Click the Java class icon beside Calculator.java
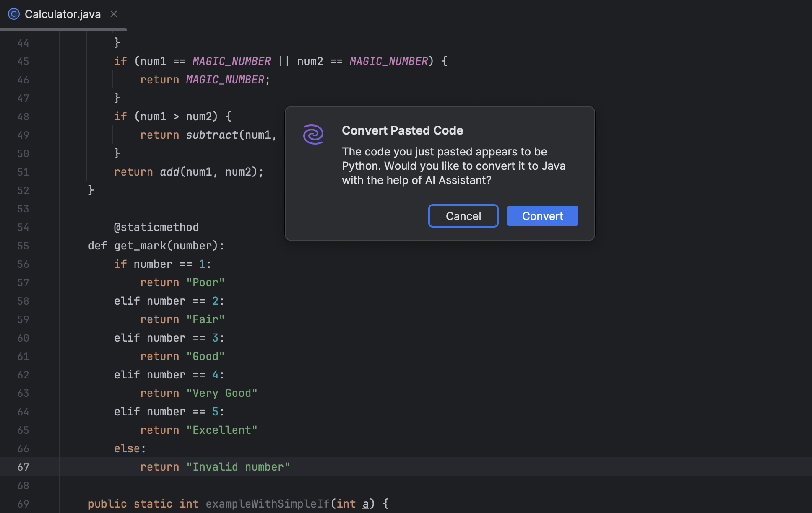The height and width of the screenshot is (513, 812). [x=14, y=14]
